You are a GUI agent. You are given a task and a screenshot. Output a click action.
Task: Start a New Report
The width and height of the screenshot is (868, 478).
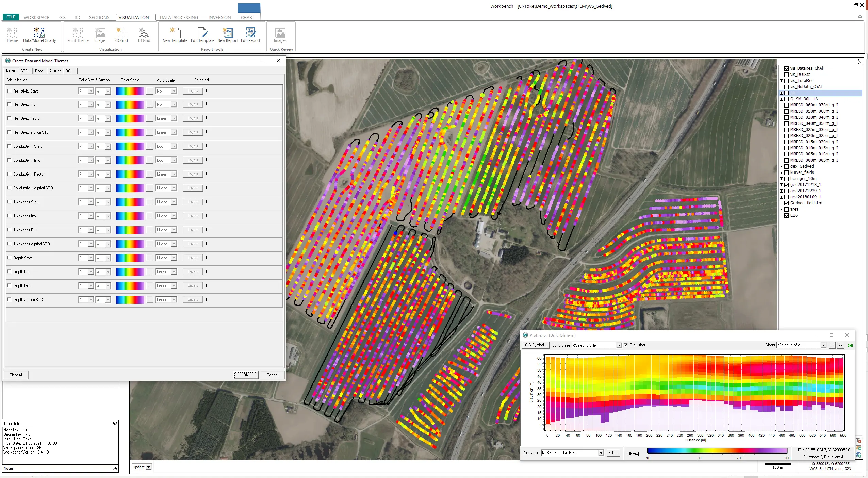[x=228, y=35]
